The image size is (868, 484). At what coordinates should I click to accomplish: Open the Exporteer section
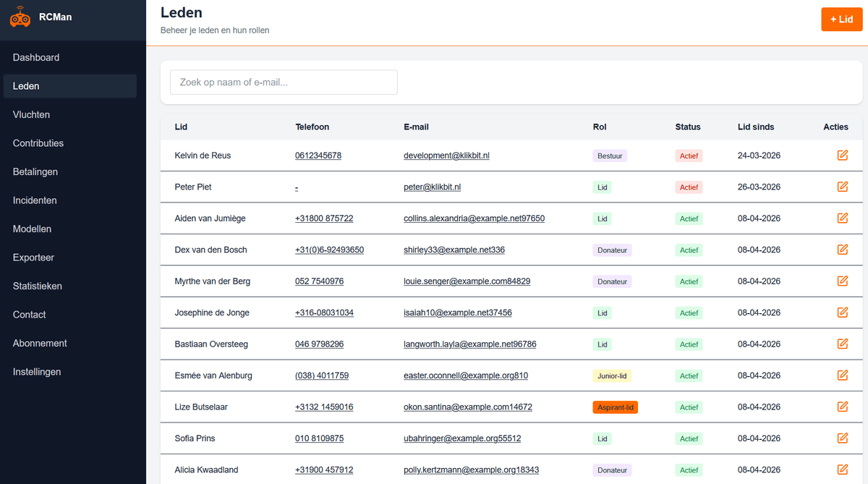coord(32,257)
